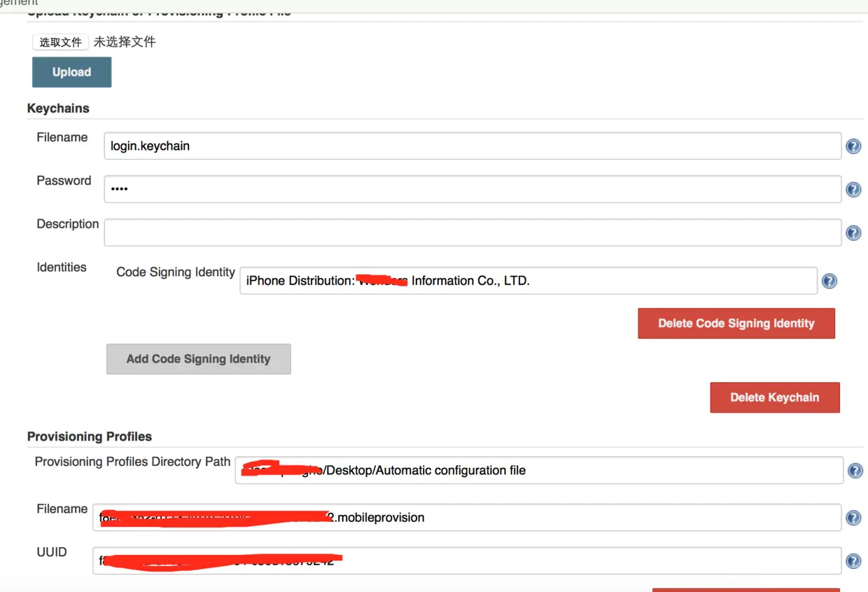
Task: Select the Provisioning Profiles section heading
Action: coord(90,436)
